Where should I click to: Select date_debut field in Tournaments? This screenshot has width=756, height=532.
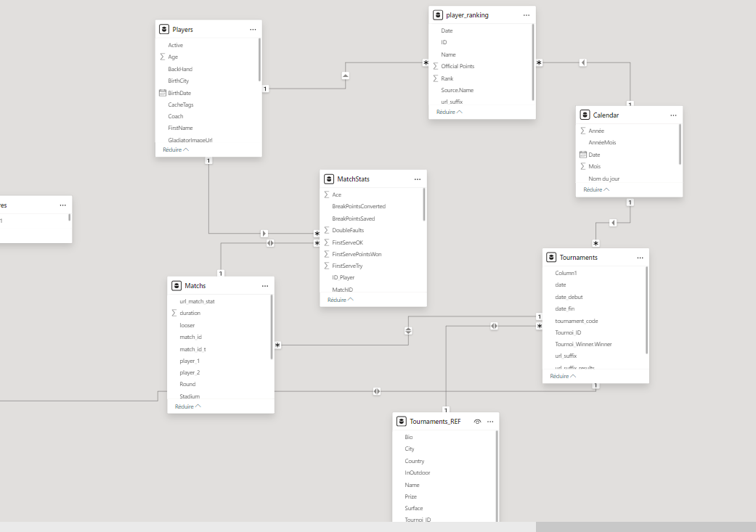[569, 297]
